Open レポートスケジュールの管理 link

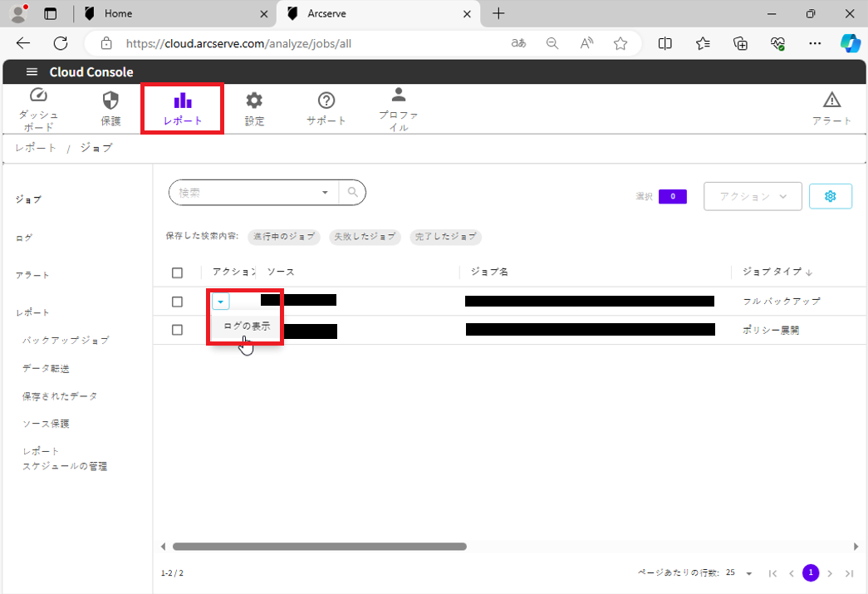click(64, 459)
